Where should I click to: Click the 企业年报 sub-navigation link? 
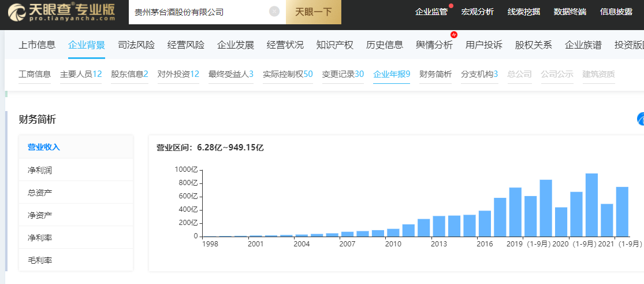392,74
